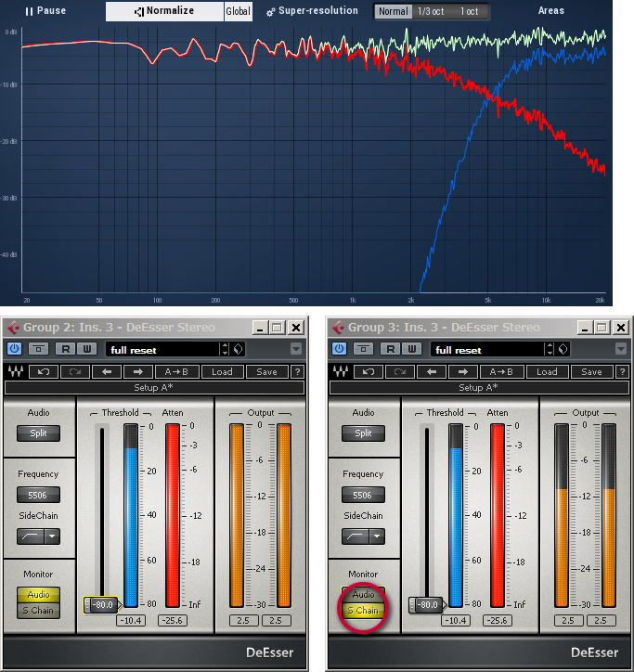Viewport: 634px width, 672px height.
Task: Click bypass icon in Group 2 DeEsser
Action: (38, 349)
